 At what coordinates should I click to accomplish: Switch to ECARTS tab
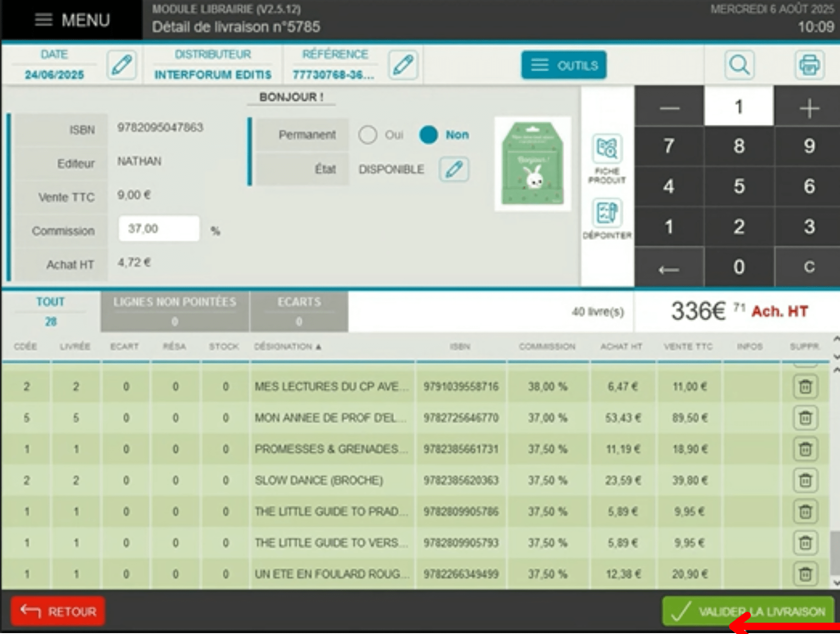click(299, 312)
